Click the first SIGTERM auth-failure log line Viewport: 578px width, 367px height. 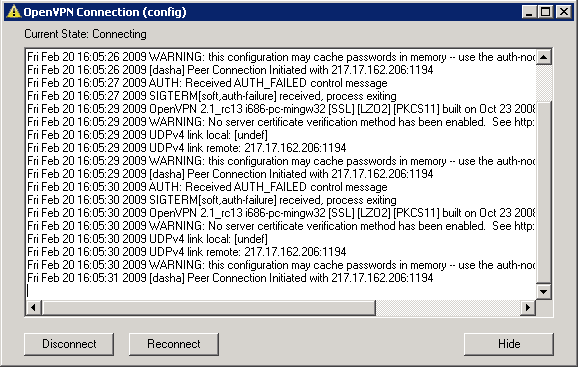tap(212, 96)
